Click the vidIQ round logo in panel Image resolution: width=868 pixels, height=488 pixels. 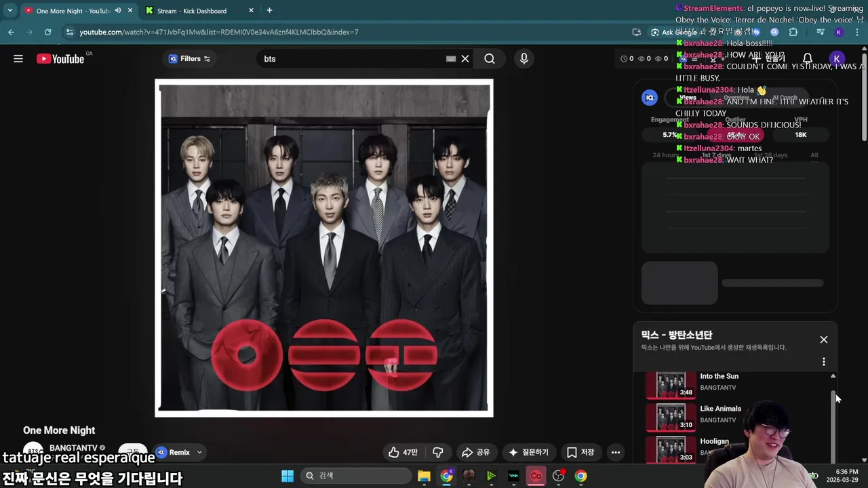[x=650, y=98]
